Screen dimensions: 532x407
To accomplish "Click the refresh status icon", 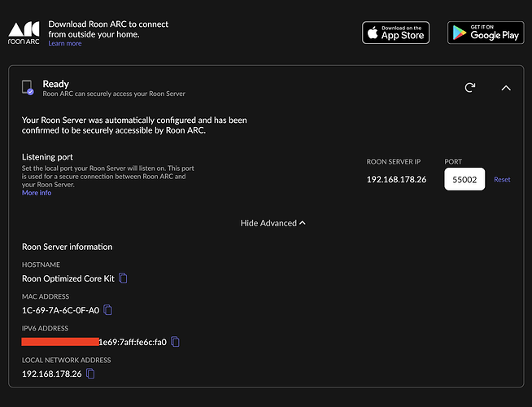I will (x=469, y=88).
